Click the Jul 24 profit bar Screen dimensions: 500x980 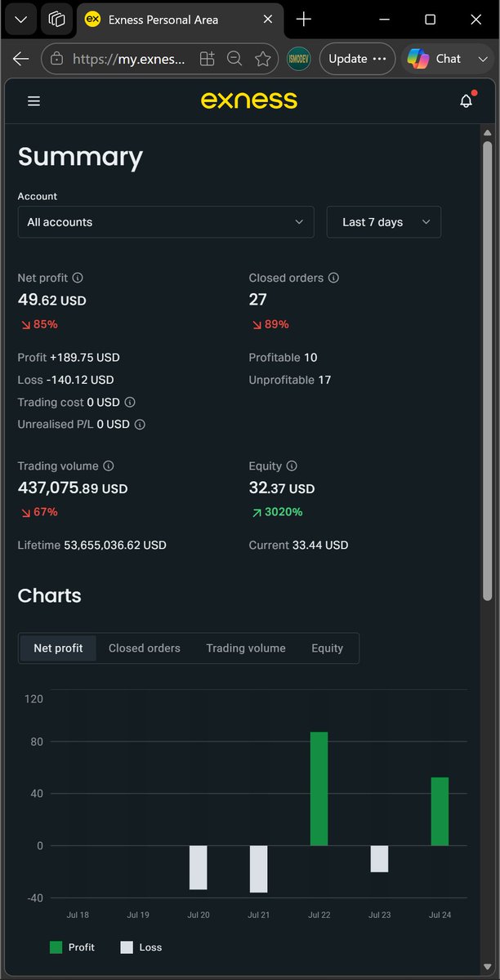click(x=440, y=812)
